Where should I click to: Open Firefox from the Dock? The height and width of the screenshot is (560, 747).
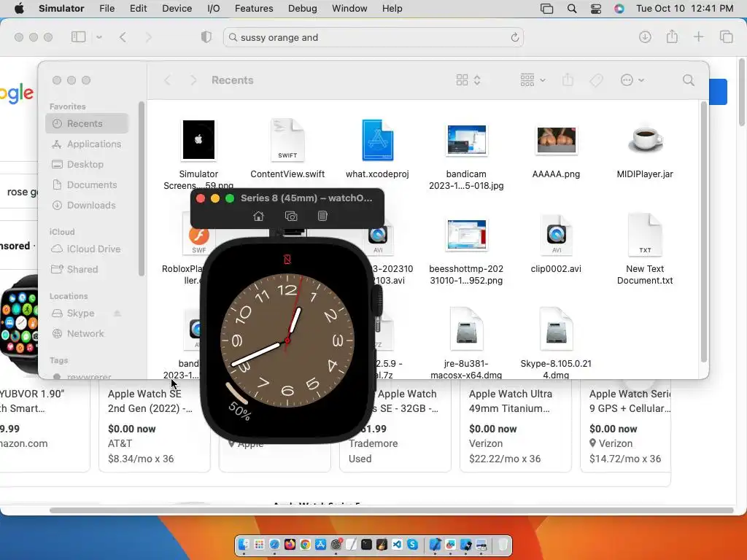[290, 545]
